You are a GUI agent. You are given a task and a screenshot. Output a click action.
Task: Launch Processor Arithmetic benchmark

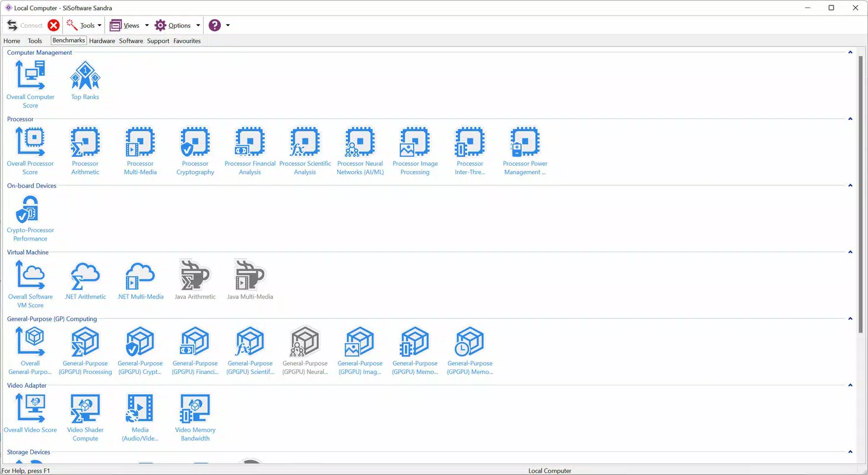point(85,151)
